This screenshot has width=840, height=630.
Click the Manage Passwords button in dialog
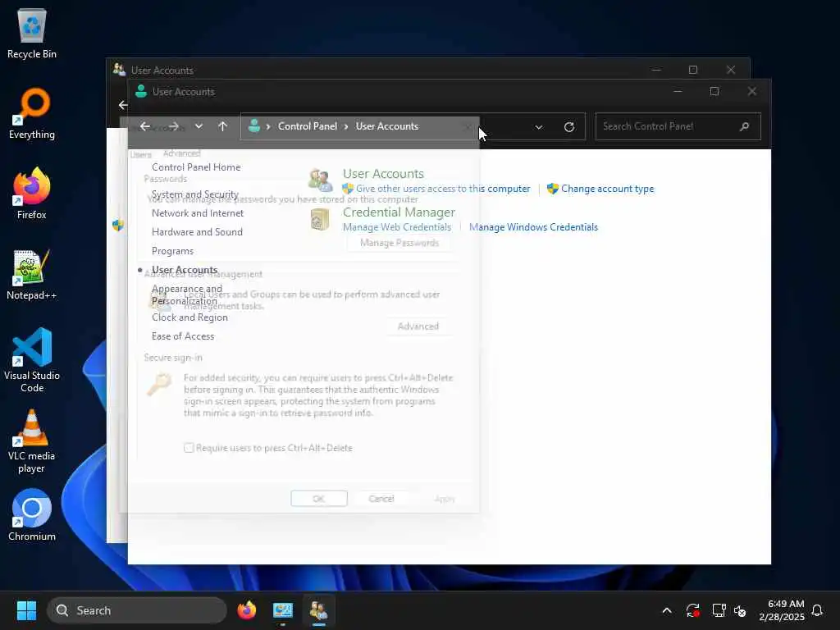click(399, 243)
